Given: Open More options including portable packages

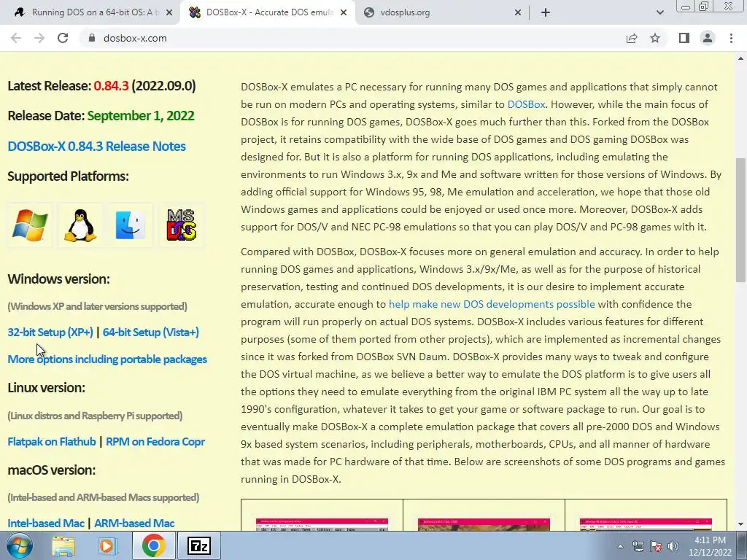Looking at the screenshot, I should tap(107, 359).
